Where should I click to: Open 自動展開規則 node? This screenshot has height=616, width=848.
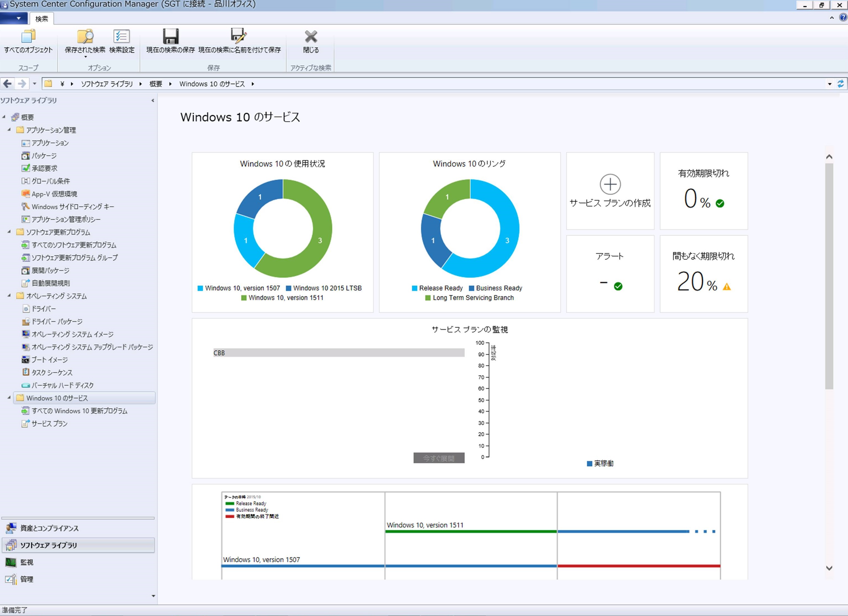(x=46, y=283)
